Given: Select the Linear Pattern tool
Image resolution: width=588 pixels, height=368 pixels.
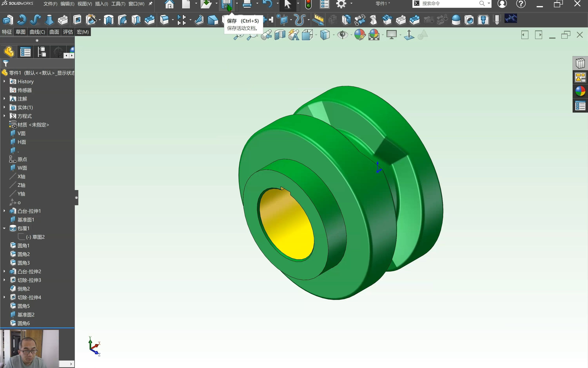Looking at the screenshot, I should [x=181, y=20].
